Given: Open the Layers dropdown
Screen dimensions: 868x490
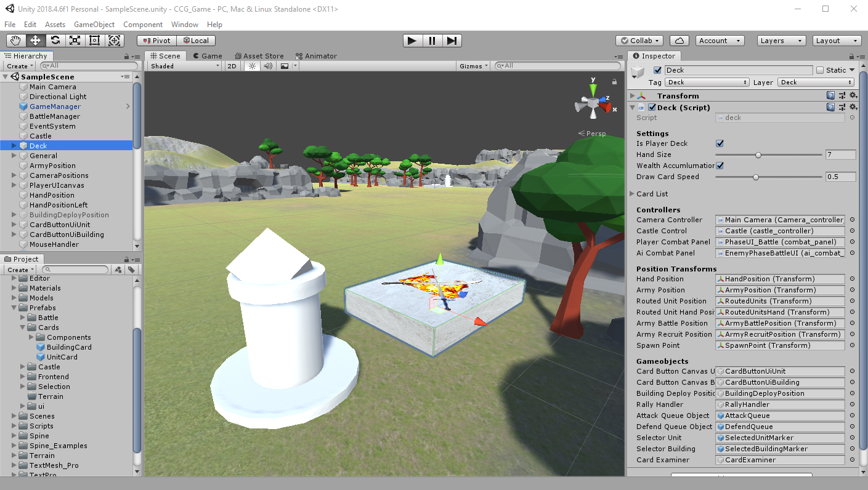Looking at the screenshot, I should point(781,41).
